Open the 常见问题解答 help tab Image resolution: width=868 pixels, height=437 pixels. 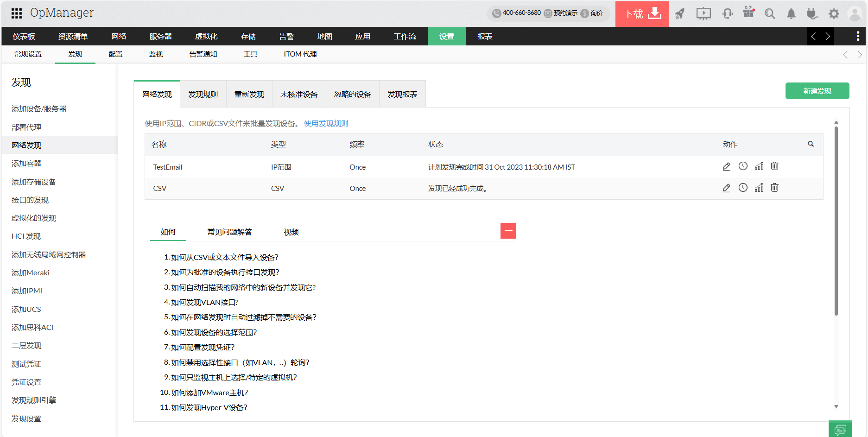click(x=229, y=232)
